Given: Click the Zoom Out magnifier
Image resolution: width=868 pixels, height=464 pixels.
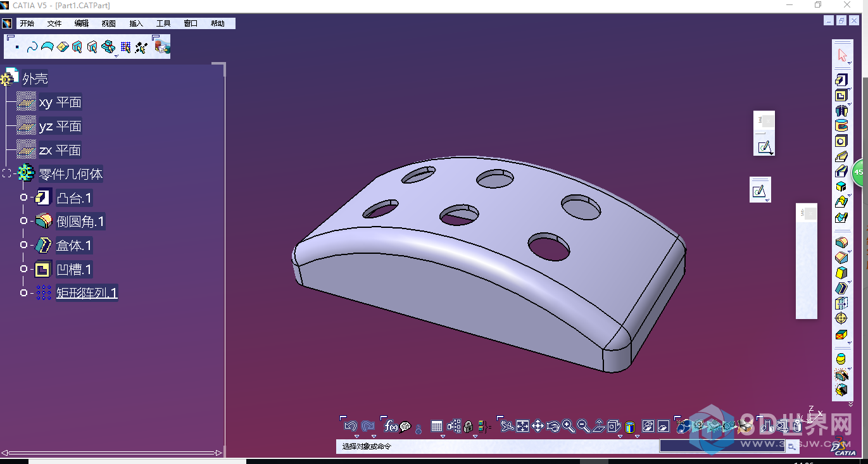Looking at the screenshot, I should click(583, 426).
